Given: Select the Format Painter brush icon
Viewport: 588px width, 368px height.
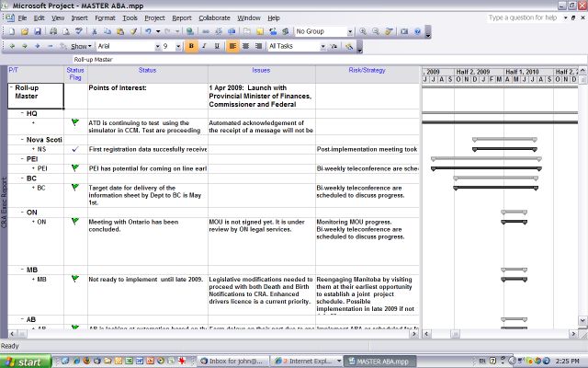Looking at the screenshot, I should pyautogui.click(x=133, y=32).
